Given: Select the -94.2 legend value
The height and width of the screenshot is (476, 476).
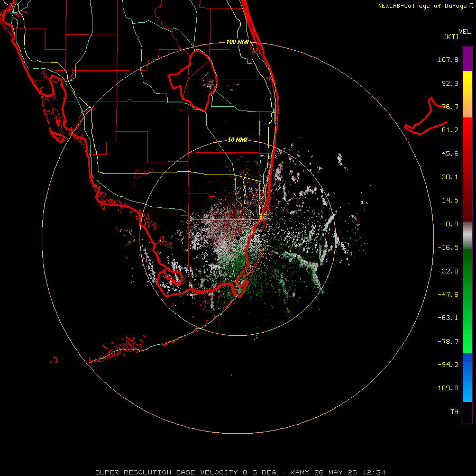Looking at the screenshot, I should 448,364.
